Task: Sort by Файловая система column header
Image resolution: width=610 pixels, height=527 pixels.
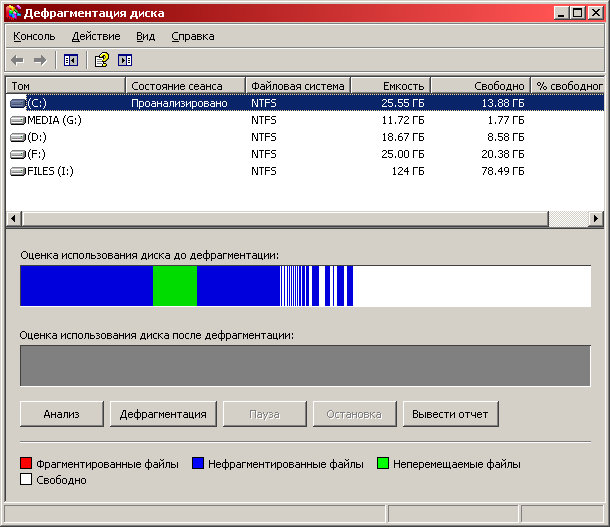Action: click(x=298, y=86)
